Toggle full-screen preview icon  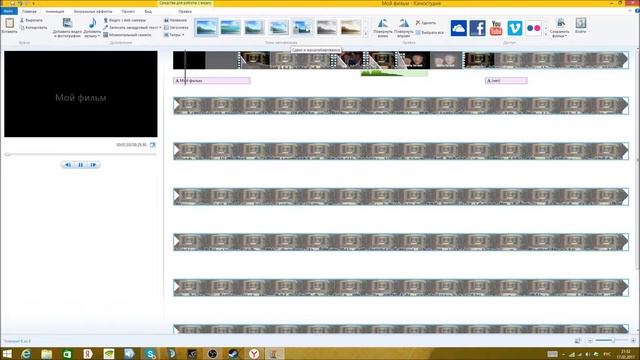[153, 145]
